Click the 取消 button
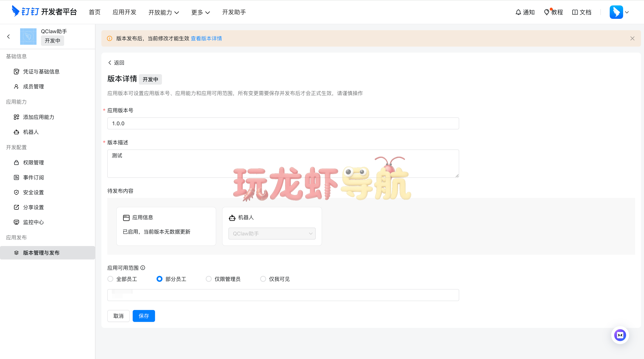Image resolution: width=644 pixels, height=359 pixels. [x=118, y=316]
